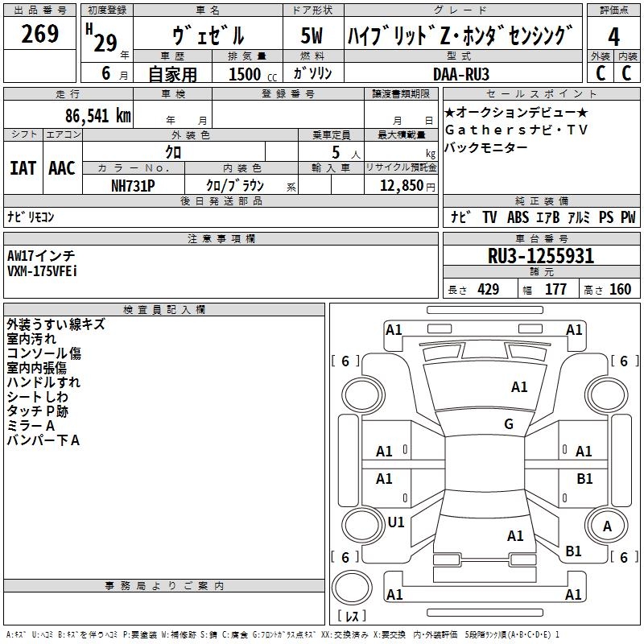The width and height of the screenshot is (644, 644).
Task: Click the displacement value 1500 cc
Action: pos(252,74)
